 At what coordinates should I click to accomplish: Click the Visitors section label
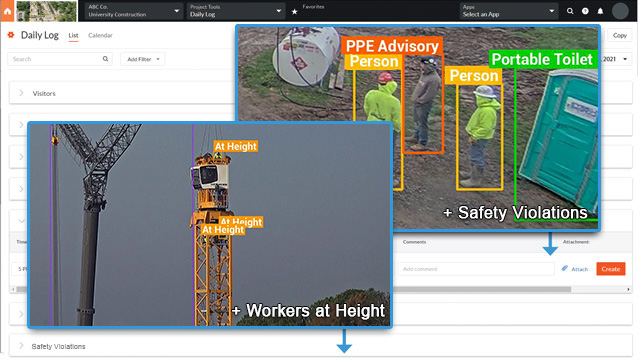pos(44,93)
